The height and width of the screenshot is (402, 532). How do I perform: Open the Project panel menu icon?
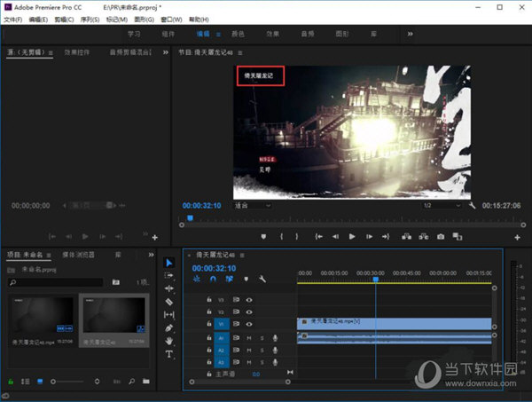(x=49, y=255)
